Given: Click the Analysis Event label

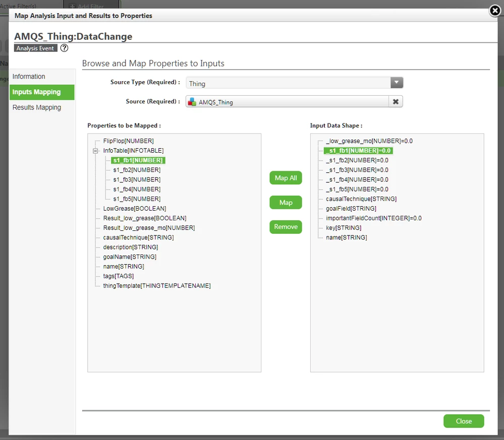Looking at the screenshot, I should 35,48.
